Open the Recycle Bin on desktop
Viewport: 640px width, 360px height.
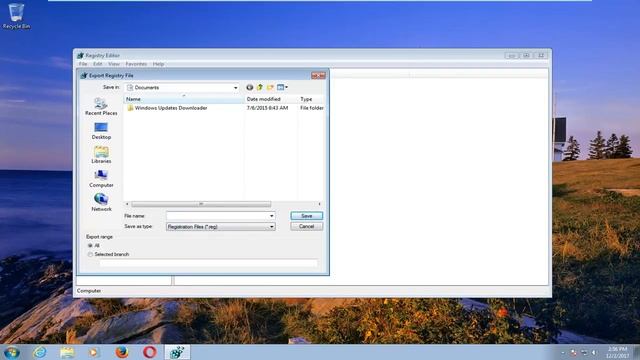pos(16,16)
